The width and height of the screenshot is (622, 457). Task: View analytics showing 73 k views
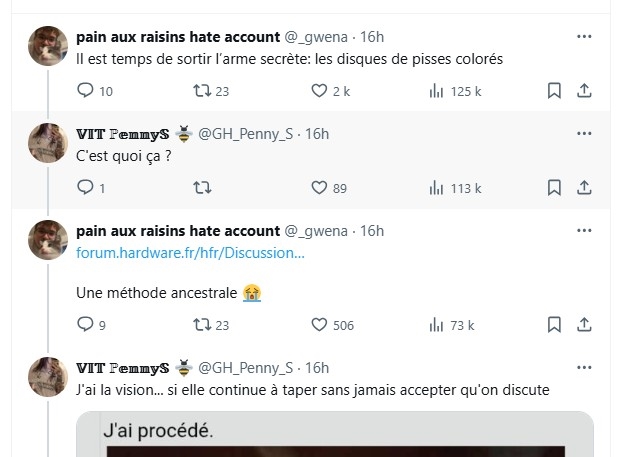(x=436, y=324)
